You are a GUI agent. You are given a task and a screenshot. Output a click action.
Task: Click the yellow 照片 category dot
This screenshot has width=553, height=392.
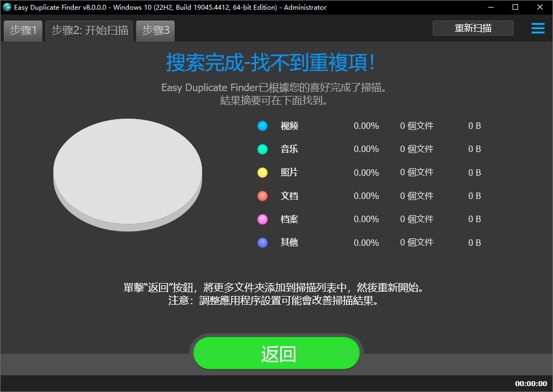point(262,173)
